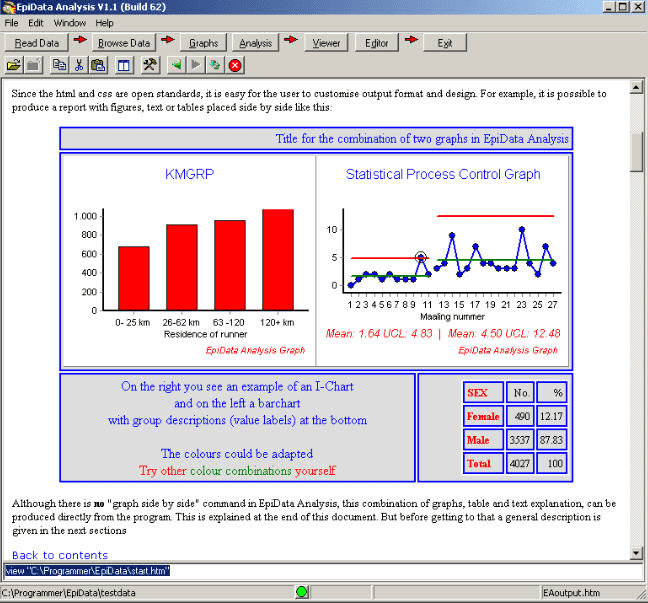
Task: Click the SEX table header cell
Action: coord(483,393)
